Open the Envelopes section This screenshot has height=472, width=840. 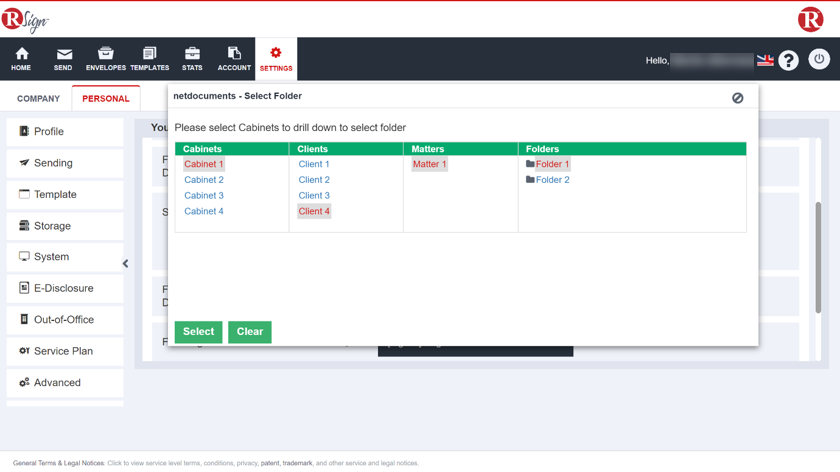106,59
